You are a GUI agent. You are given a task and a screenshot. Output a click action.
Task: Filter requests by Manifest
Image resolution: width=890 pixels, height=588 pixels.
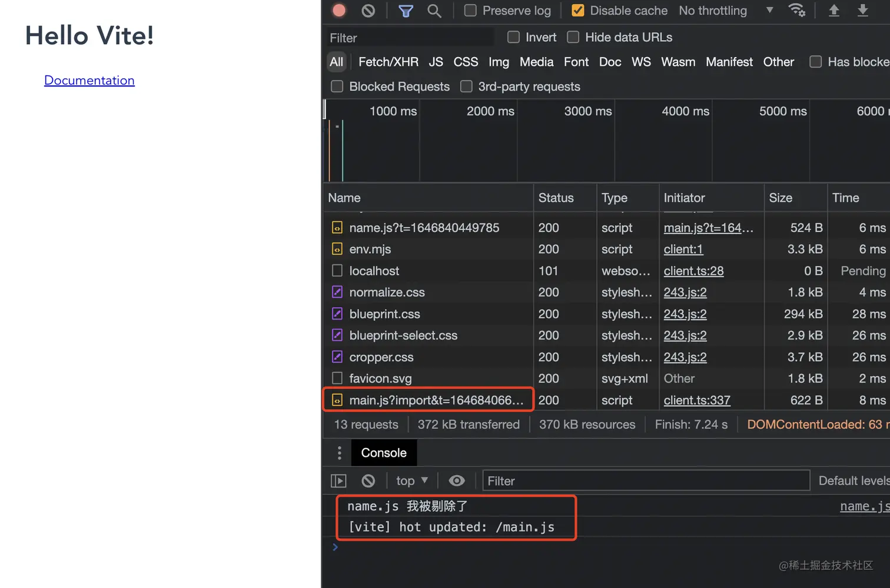[729, 62]
